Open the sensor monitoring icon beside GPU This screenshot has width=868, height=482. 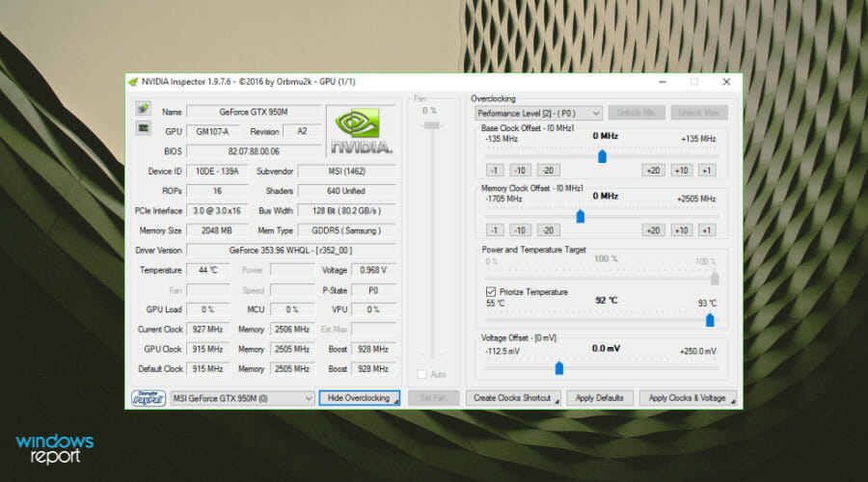144,128
